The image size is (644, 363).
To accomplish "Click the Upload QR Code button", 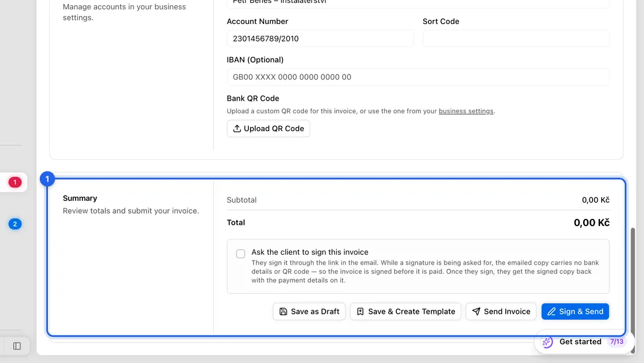I will (268, 129).
